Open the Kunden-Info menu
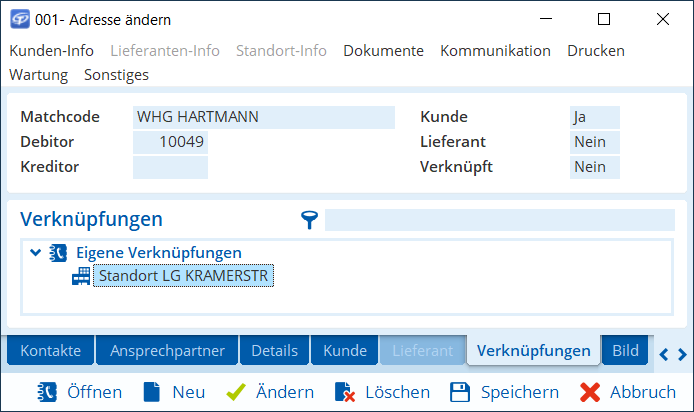This screenshot has width=694, height=412. click(51, 51)
